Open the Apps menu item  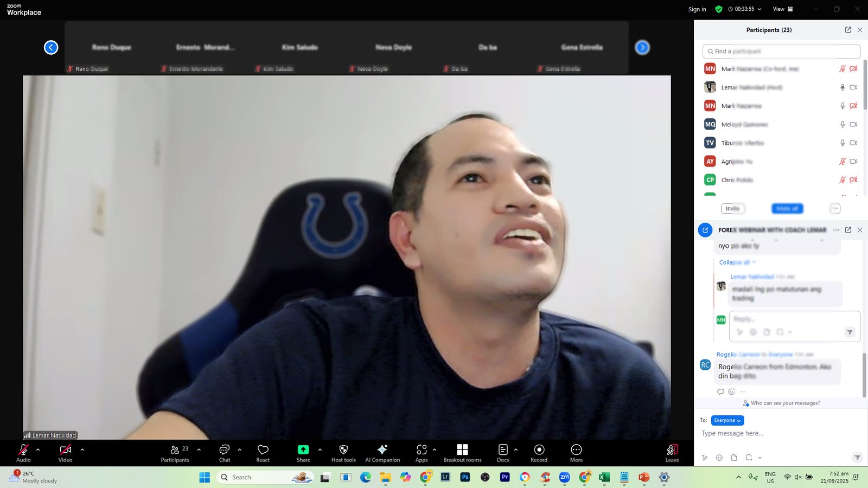(422, 453)
